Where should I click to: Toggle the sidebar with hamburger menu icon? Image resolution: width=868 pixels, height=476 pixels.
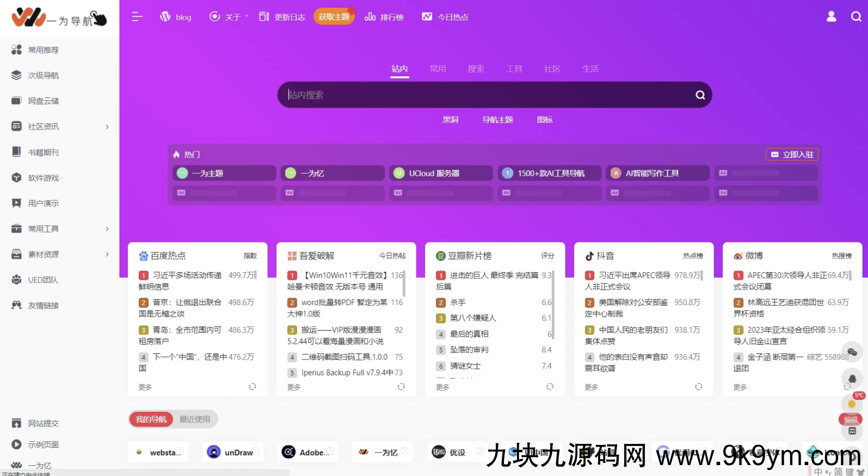pyautogui.click(x=137, y=17)
